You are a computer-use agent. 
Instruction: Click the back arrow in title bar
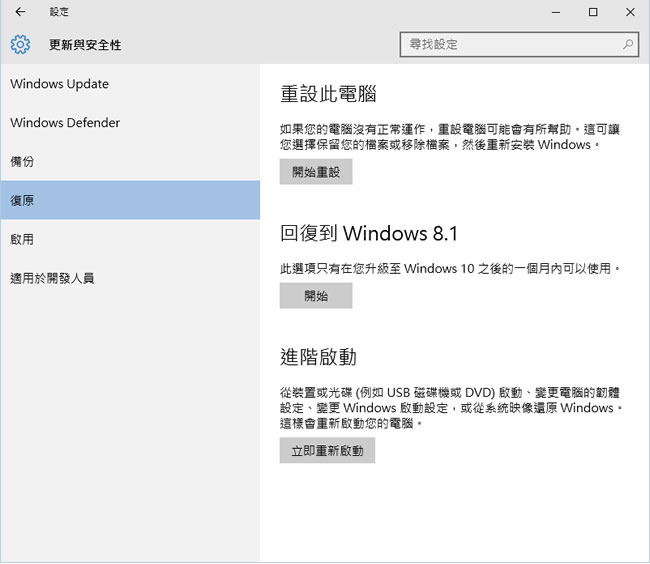pyautogui.click(x=20, y=12)
